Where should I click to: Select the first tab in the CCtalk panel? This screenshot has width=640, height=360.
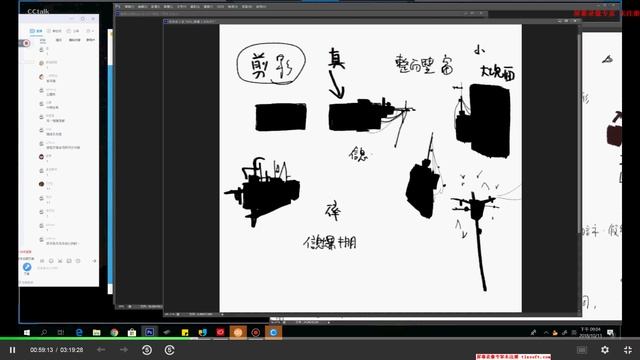click(x=36, y=31)
